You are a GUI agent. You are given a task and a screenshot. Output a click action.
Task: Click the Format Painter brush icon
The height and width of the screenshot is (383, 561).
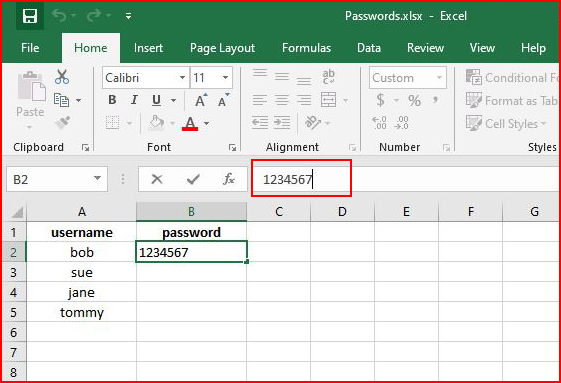click(63, 123)
